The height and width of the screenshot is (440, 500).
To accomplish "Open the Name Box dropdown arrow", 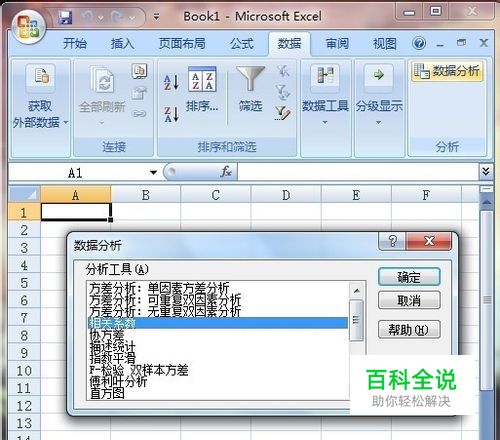I will [153, 172].
